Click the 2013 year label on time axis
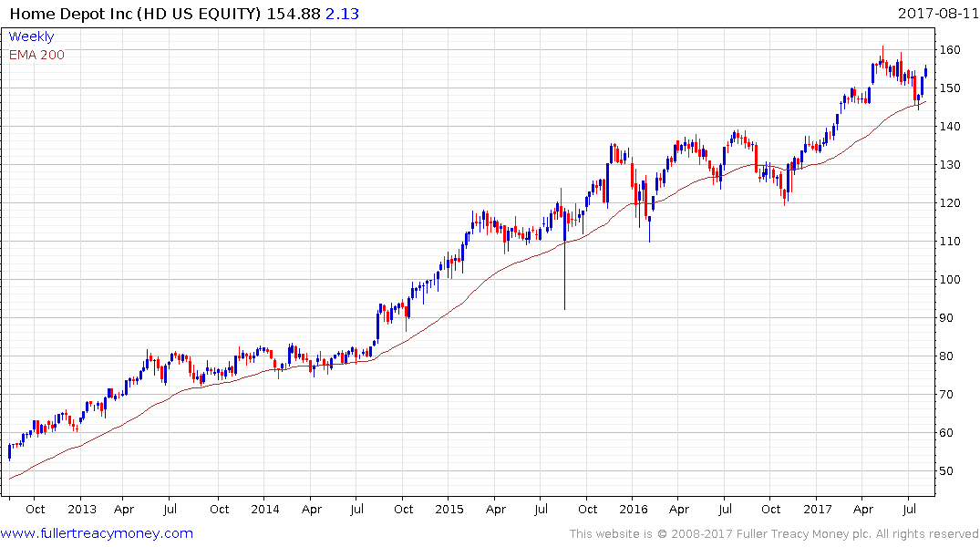 [82, 509]
